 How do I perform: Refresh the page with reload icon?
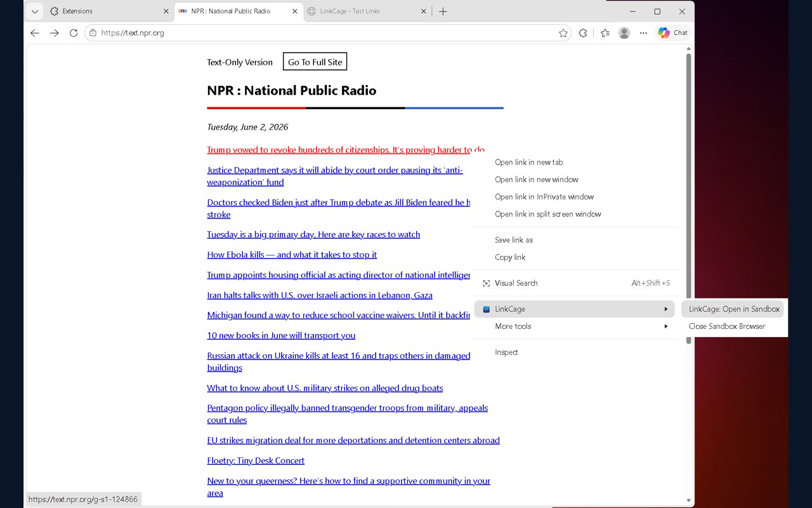pos(74,33)
